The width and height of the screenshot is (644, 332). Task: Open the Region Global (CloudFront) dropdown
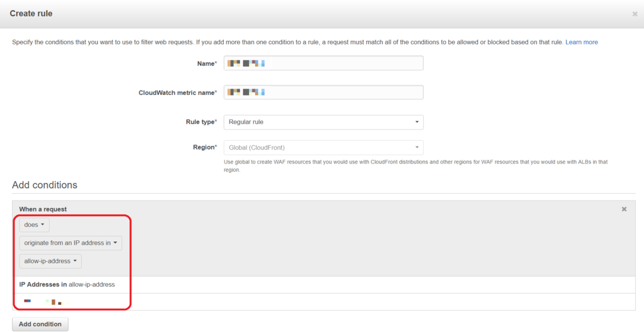pos(323,148)
